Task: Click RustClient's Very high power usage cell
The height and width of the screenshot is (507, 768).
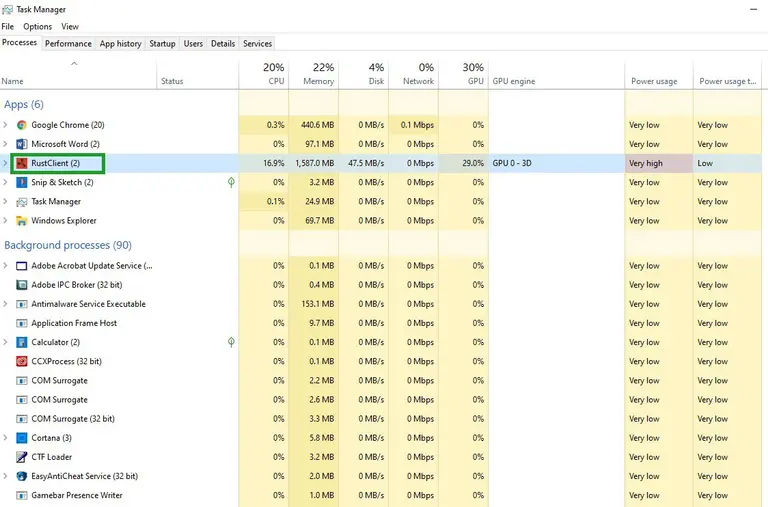Action: click(659, 163)
